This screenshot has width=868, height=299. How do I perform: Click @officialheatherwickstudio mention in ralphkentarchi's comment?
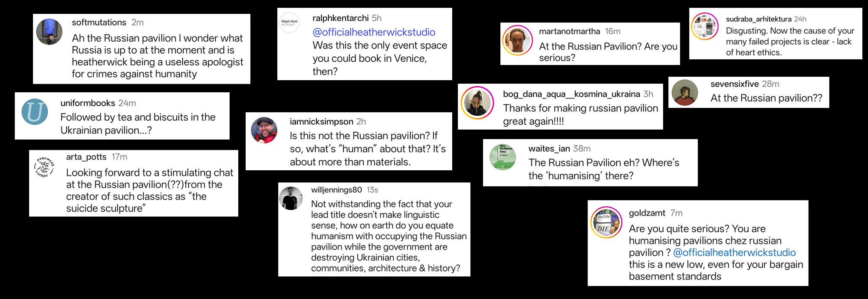[x=374, y=32]
